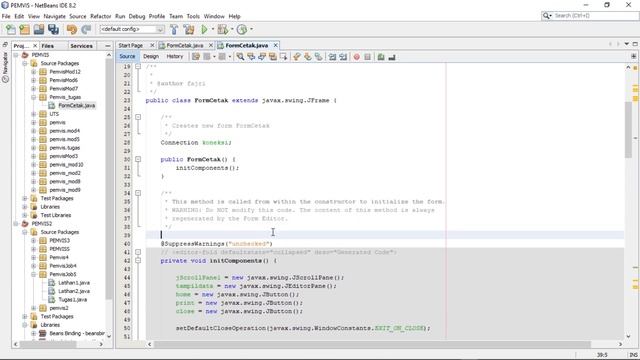Switch to the Start Page tab
Screen dimensions: 640x360
[131, 45]
